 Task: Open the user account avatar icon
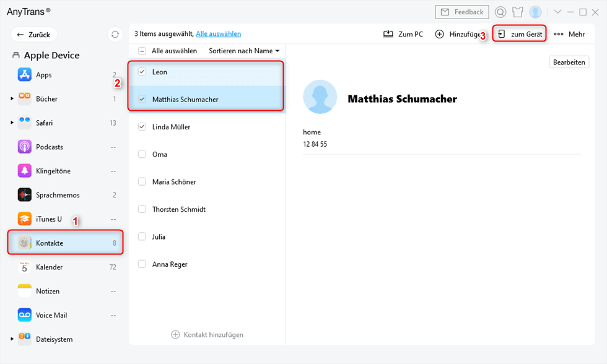535,12
